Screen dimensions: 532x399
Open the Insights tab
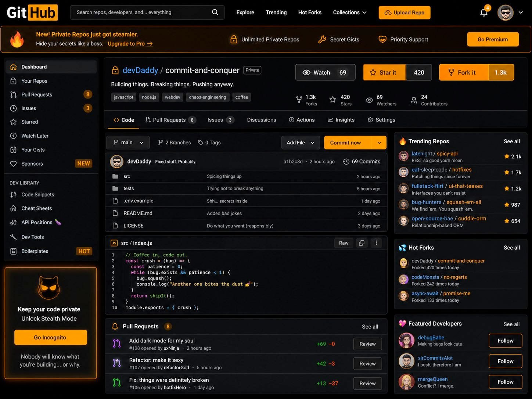point(341,120)
